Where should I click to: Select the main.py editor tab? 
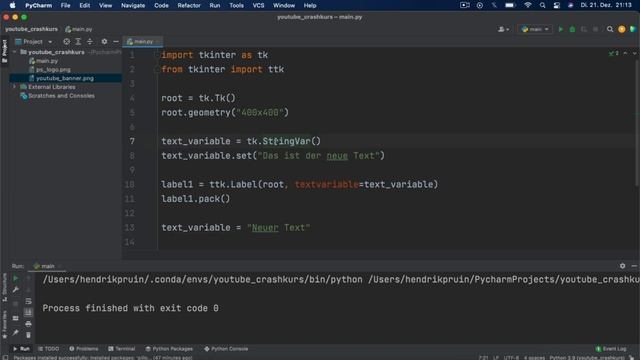click(143, 41)
